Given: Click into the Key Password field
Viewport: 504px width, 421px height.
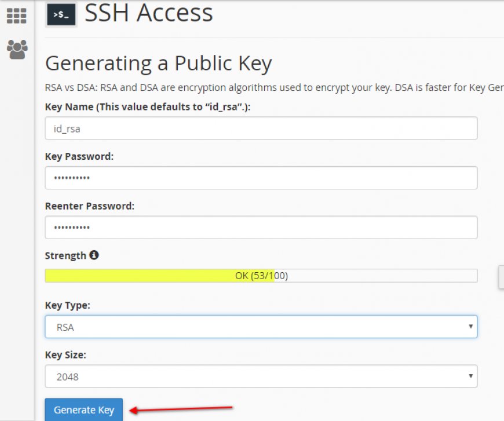Looking at the screenshot, I should point(261,178).
